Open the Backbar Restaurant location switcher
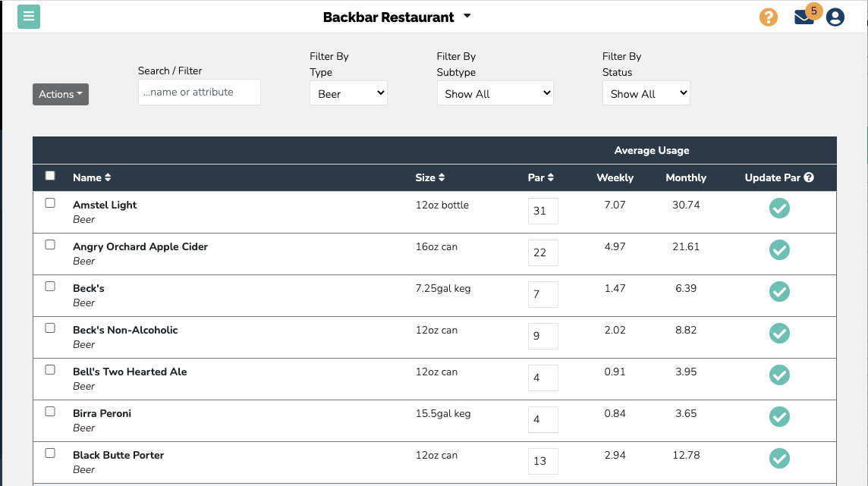This screenshot has height=486, width=868. (397, 16)
